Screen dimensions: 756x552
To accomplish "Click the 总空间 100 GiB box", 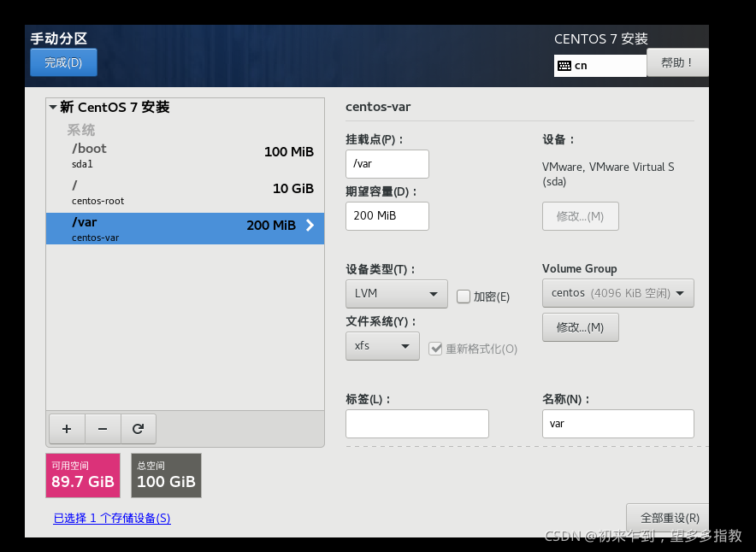I will coord(167,475).
